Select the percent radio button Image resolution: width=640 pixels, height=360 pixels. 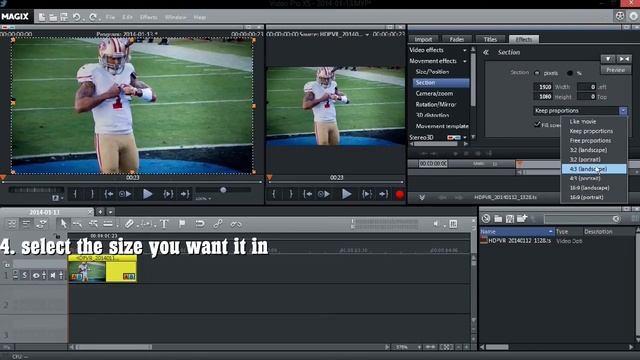tap(570, 73)
